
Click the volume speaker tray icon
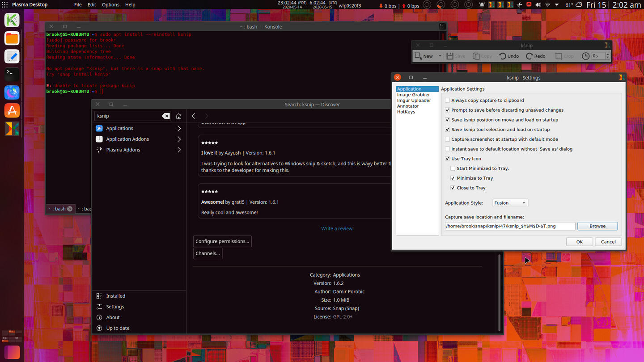(x=538, y=5)
